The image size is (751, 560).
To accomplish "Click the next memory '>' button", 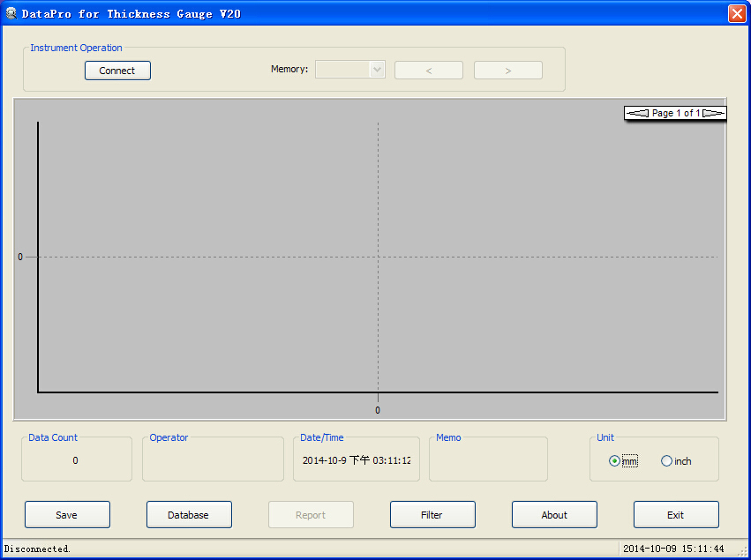I will pyautogui.click(x=508, y=71).
